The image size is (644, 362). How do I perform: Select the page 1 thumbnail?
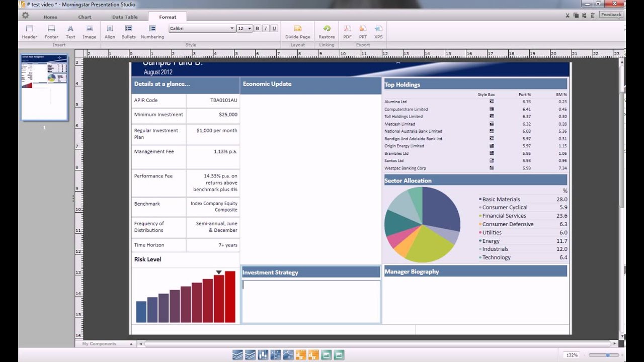[44, 87]
